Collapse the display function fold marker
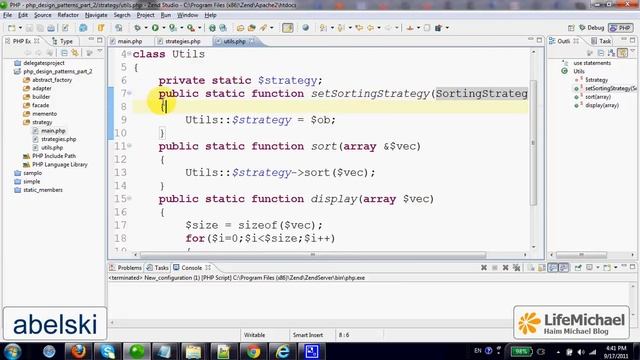This screenshot has width=640, height=360. pyautogui.click(x=129, y=198)
